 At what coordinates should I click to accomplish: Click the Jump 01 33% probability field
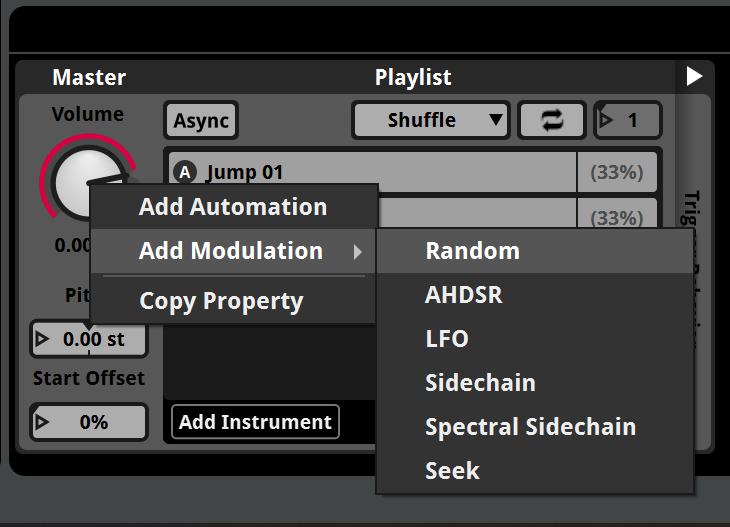[x=616, y=172]
